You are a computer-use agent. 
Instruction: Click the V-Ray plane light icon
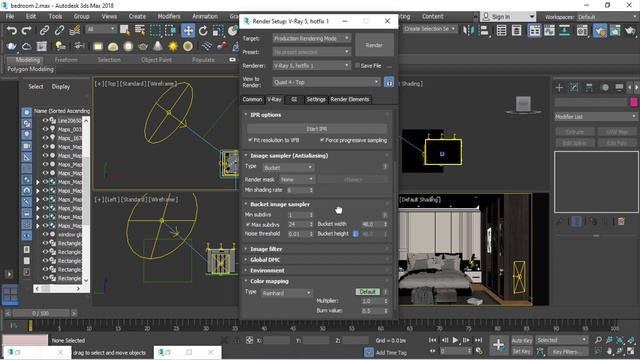tap(98, 47)
